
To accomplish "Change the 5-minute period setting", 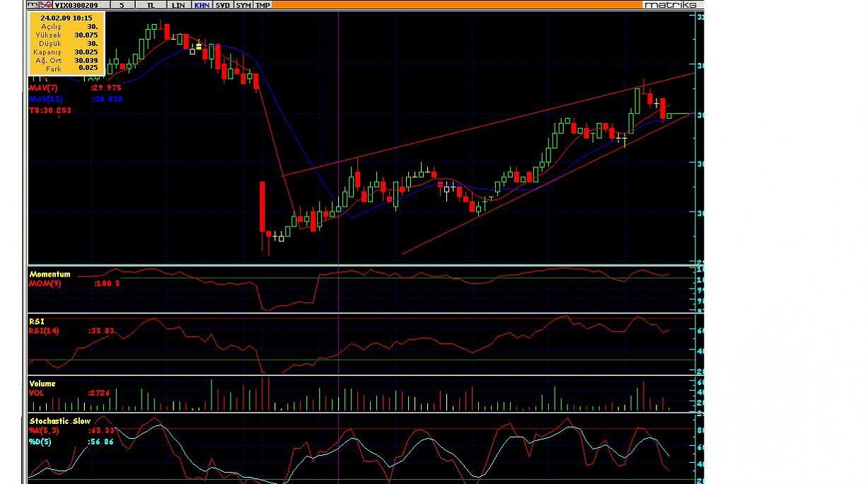I will pyautogui.click(x=122, y=4).
